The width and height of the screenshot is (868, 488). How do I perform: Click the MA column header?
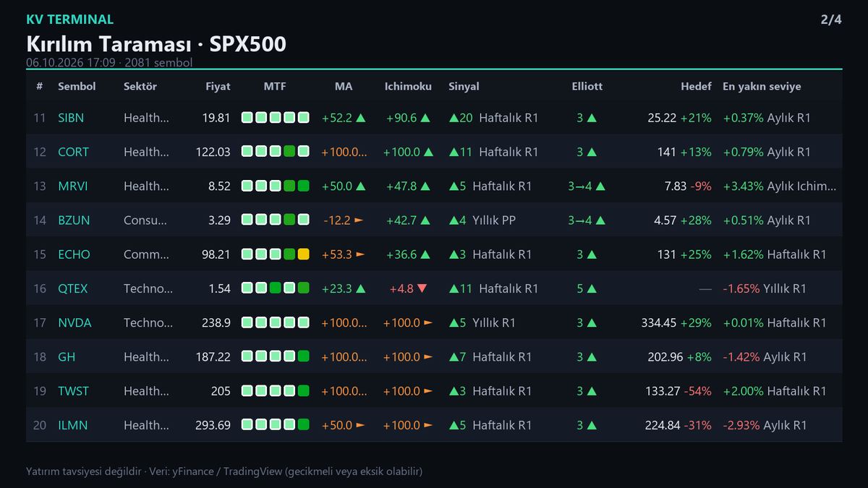(x=344, y=86)
